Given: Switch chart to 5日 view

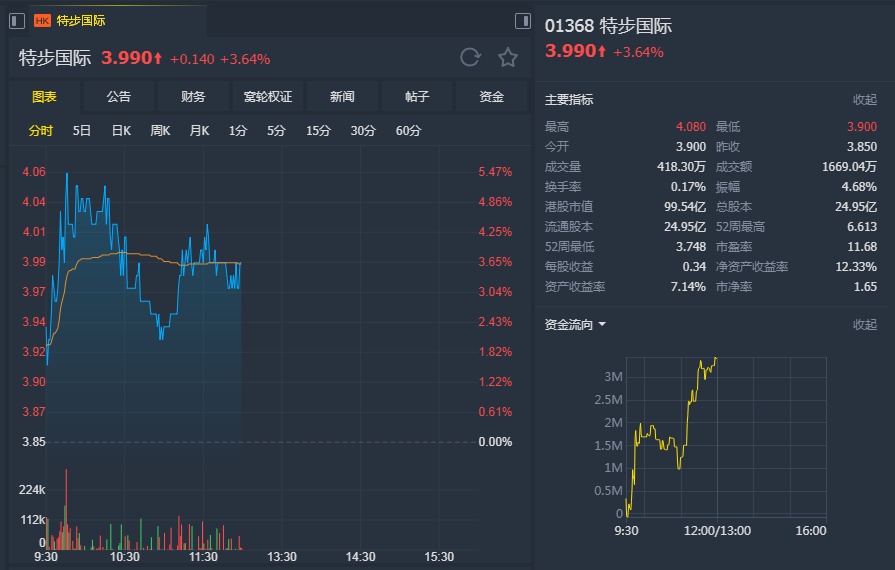Looking at the screenshot, I should coord(82,131).
